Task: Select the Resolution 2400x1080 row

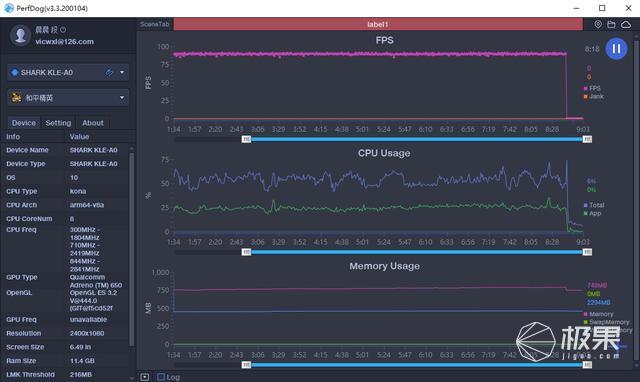Action: (x=65, y=333)
